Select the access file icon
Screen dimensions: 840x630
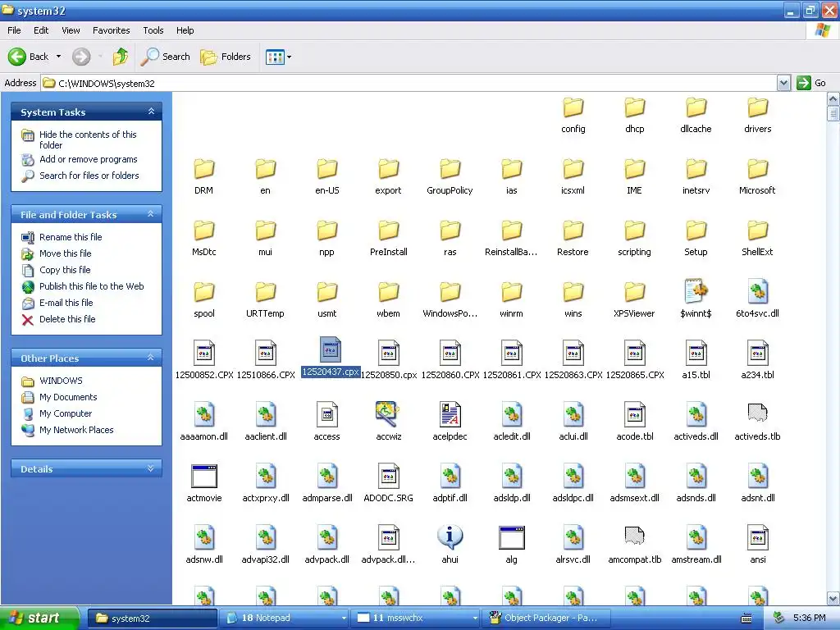click(x=326, y=414)
